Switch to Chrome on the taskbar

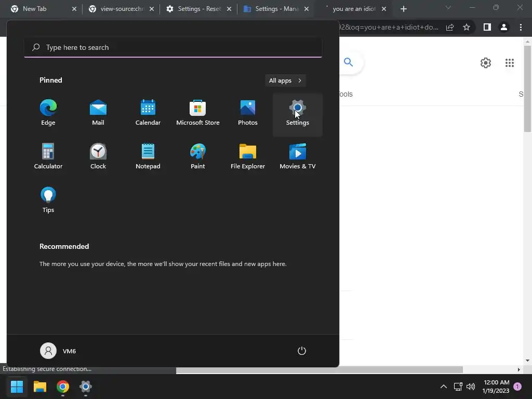point(63,387)
